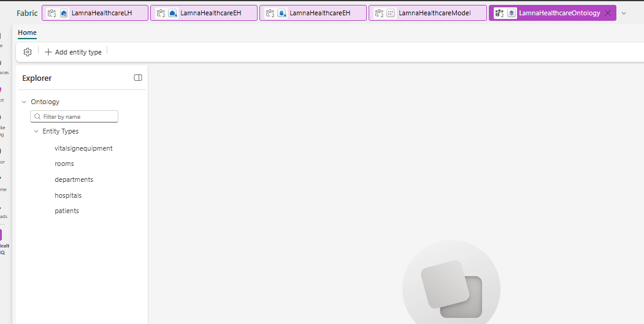Viewport: 644px width, 324px height.
Task: Select the hospitals entity type
Action: (x=68, y=195)
